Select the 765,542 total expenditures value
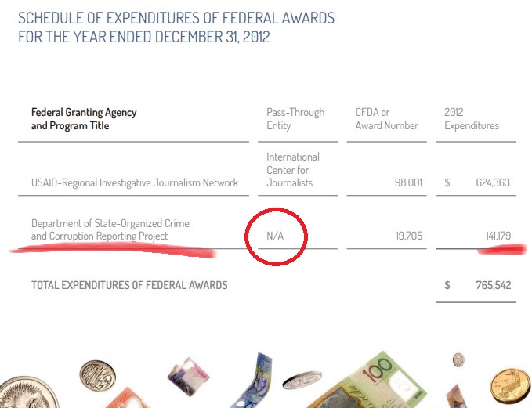The height and width of the screenshot is (408, 532). [494, 285]
